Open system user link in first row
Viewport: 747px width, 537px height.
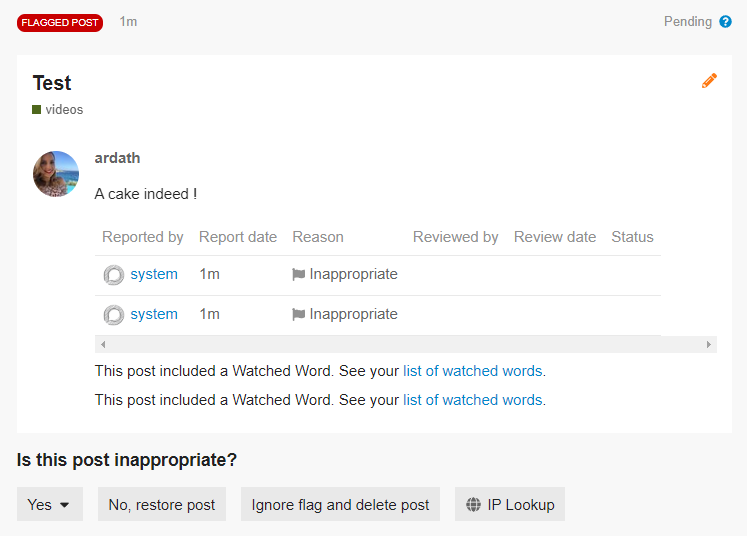click(154, 274)
